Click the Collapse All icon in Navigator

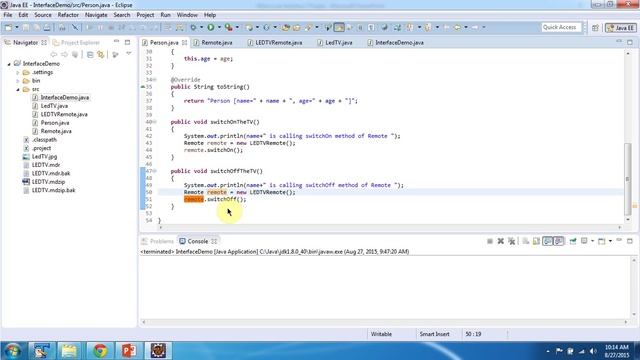click(x=90, y=54)
